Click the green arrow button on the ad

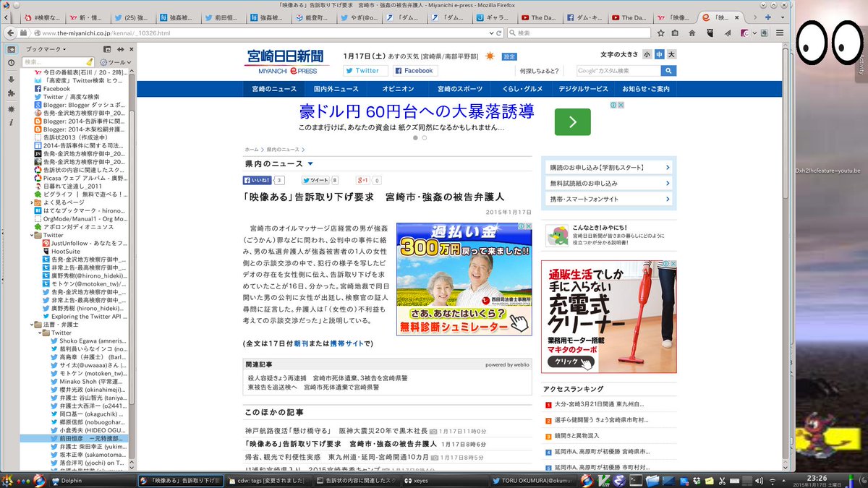click(x=572, y=121)
